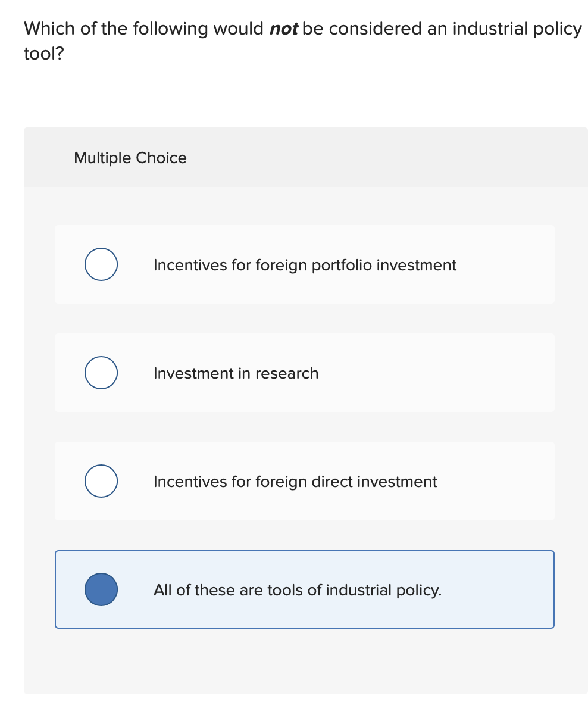This screenshot has width=588, height=718.
Task: Choose the Investment in research radio button
Action: click(101, 373)
